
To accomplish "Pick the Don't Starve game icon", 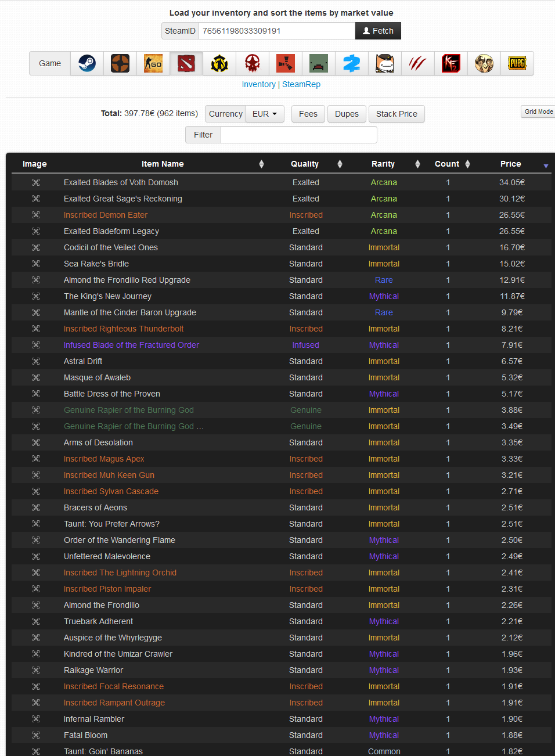I will coord(484,63).
